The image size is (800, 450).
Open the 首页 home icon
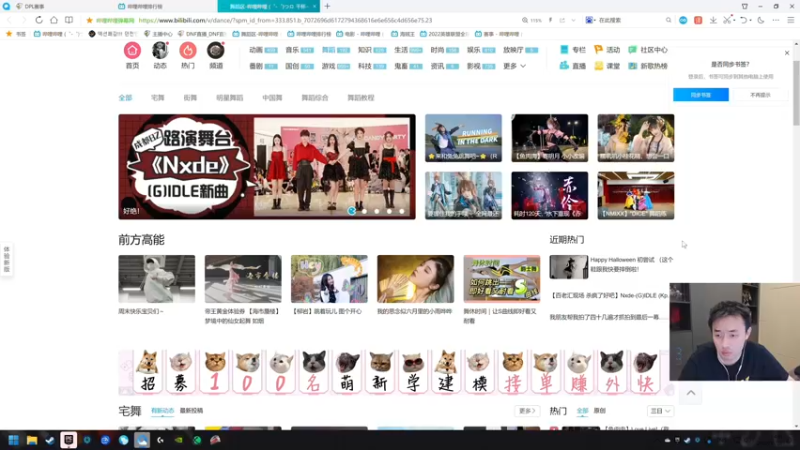tap(132, 51)
